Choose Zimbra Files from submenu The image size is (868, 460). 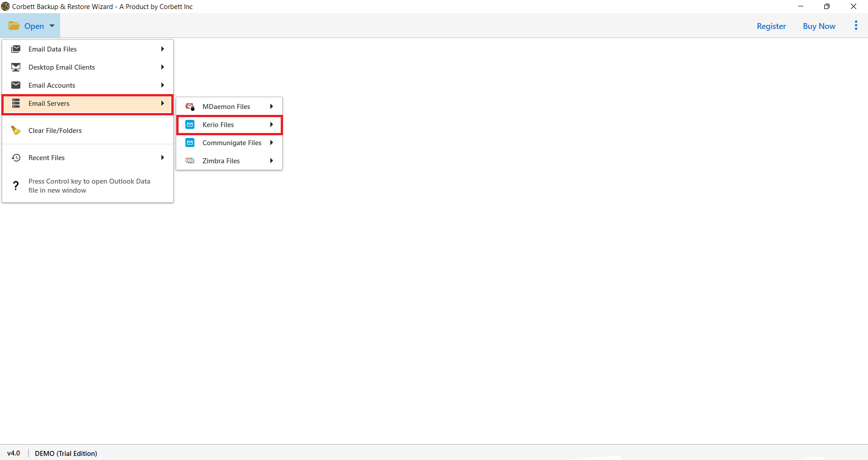229,161
